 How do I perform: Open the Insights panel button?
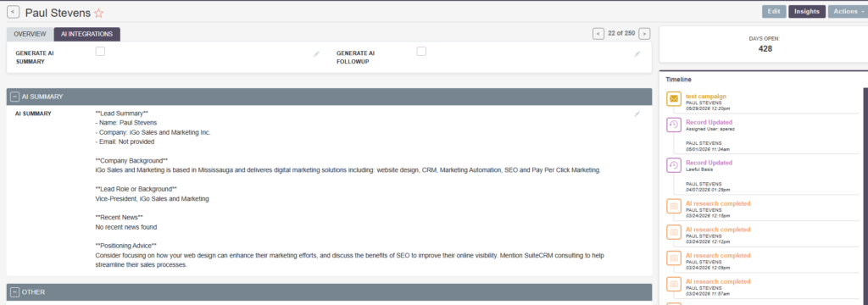pyautogui.click(x=807, y=12)
